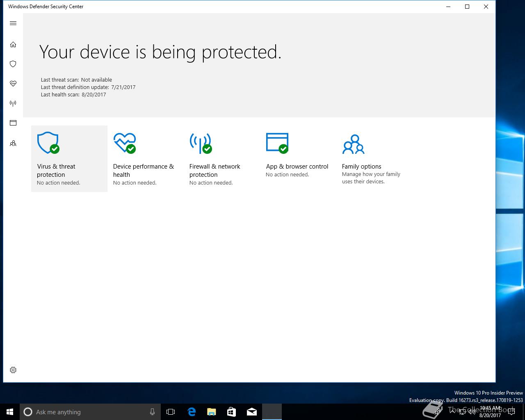Select the 'Last threat scan: Not available' text

(76, 80)
